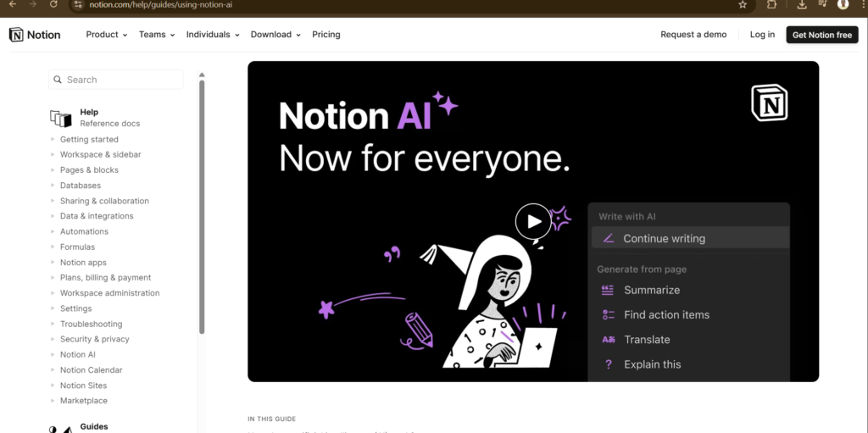Focus the sidebar Search field
868x433 pixels.
tap(115, 80)
